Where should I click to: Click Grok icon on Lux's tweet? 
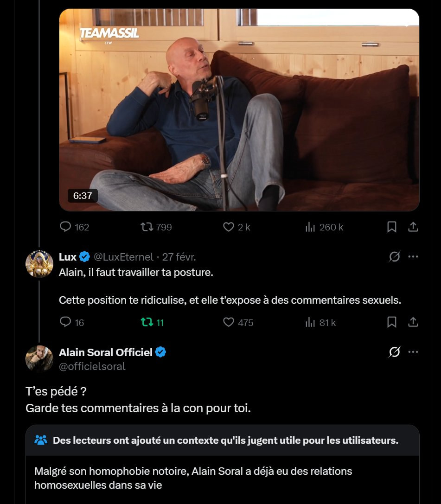click(x=394, y=256)
